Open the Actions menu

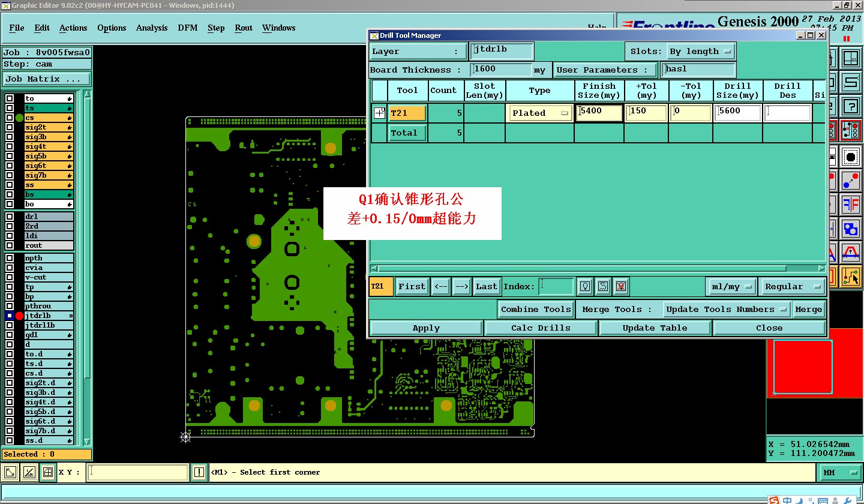coord(73,28)
